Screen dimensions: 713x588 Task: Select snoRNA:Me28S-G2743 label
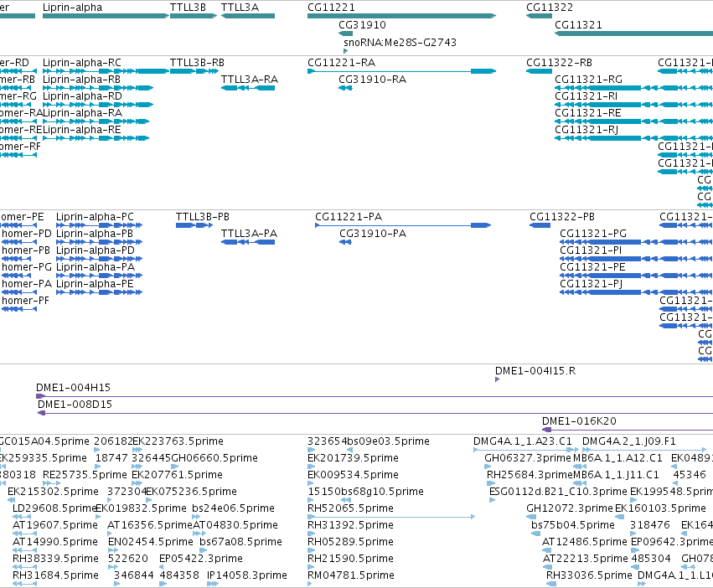400,43
